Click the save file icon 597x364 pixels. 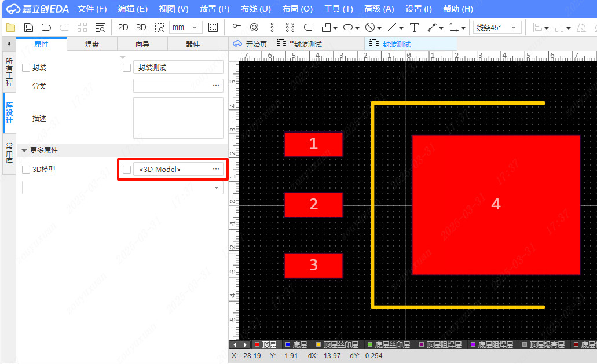(28, 27)
